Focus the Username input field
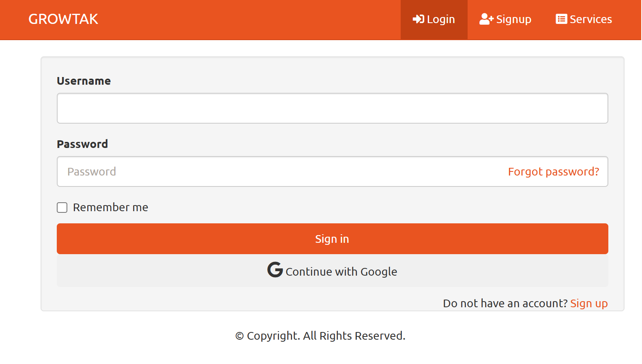 click(332, 108)
